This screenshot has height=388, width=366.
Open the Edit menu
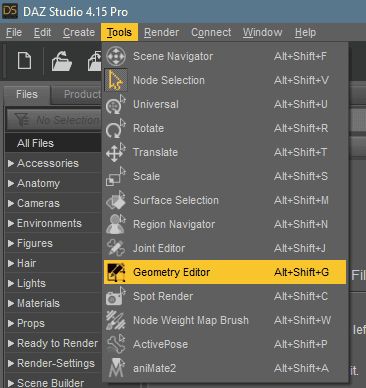click(42, 32)
